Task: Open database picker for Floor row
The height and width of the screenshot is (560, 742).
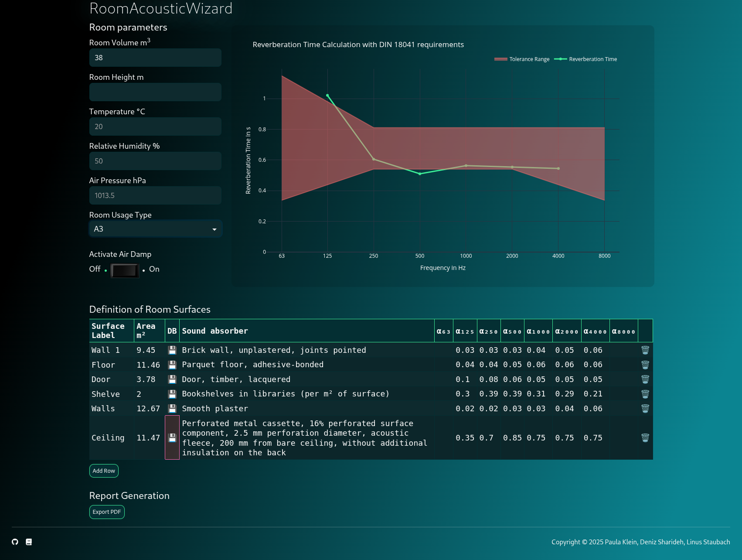Action: [172, 365]
